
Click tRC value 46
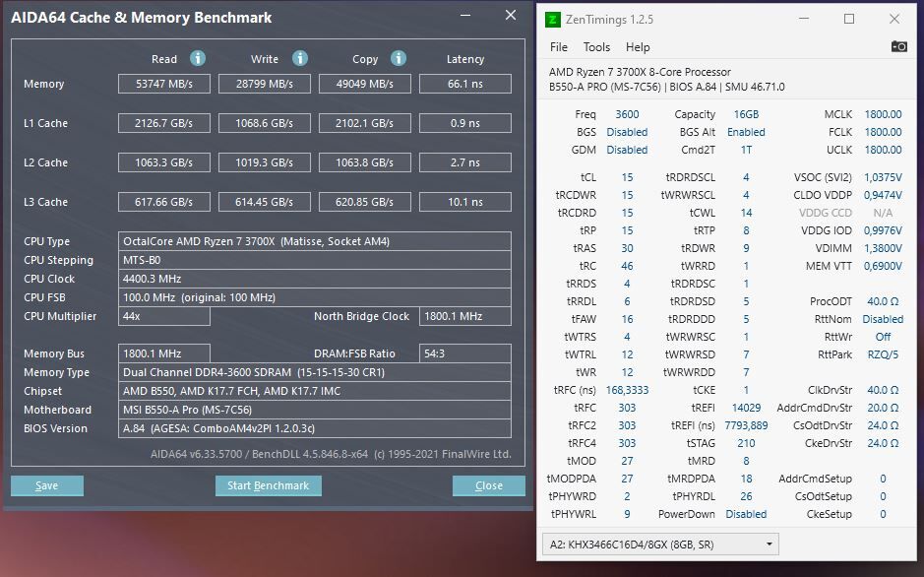point(627,266)
